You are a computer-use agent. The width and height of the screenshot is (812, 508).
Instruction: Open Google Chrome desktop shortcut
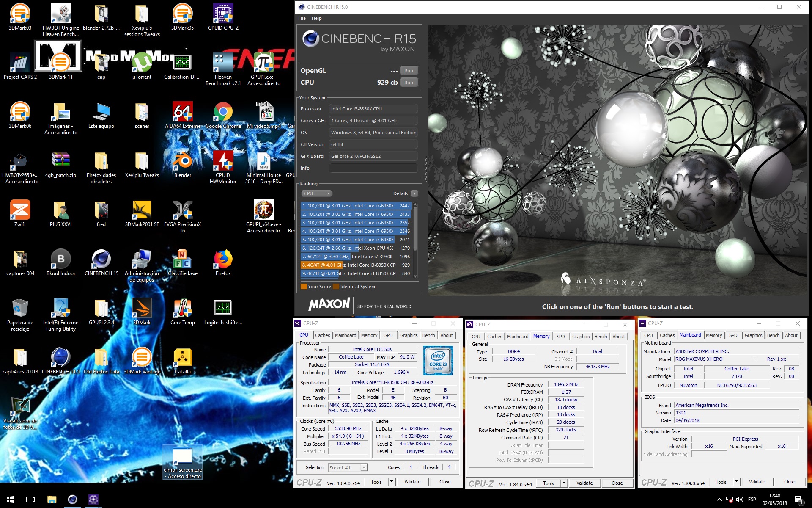point(223,115)
